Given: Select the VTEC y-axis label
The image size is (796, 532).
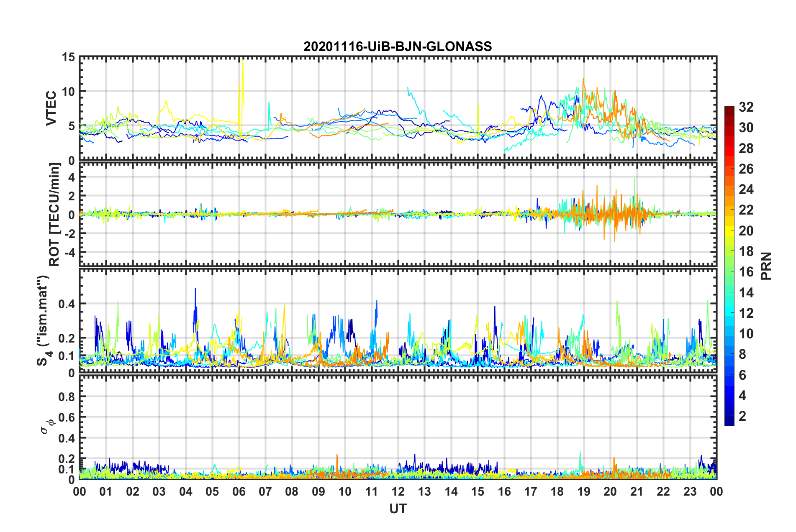Looking at the screenshot, I should [x=51, y=108].
